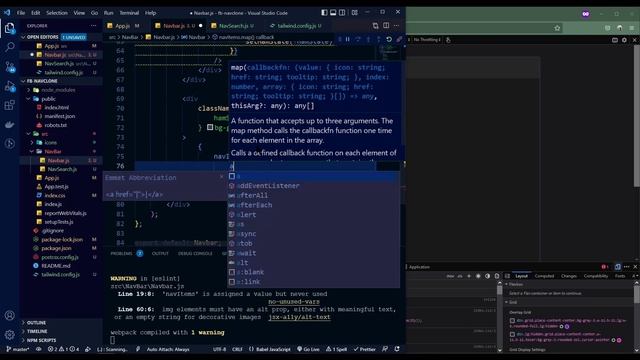The height and width of the screenshot is (360, 640).
Task: Click UTF-8 encoding status item
Action: (219, 349)
